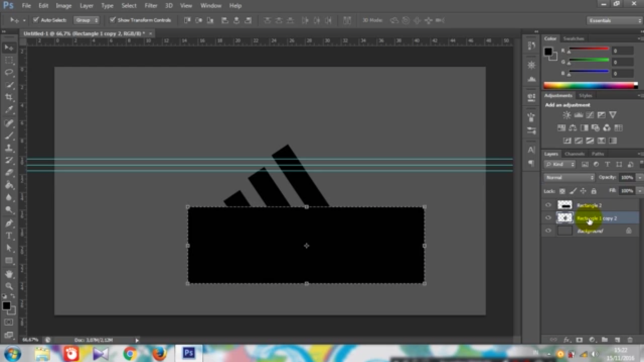The image size is (644, 362).
Task: Select the Crop tool
Action: [9, 97]
